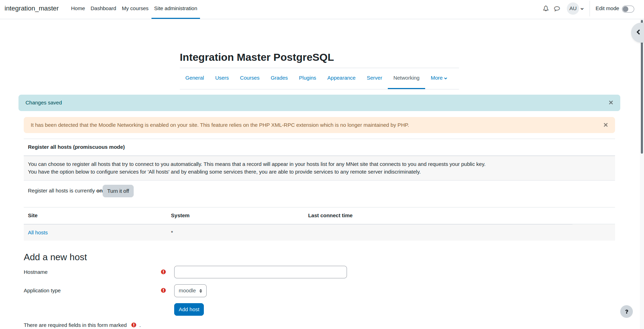Click the required icon in footer note
The image size is (644, 329).
pos(134,325)
